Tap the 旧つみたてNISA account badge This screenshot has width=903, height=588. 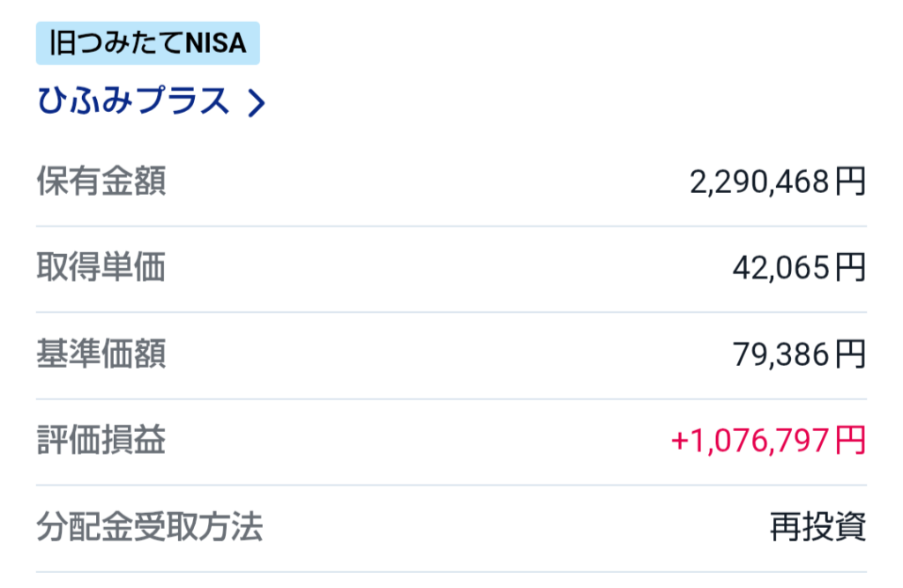(x=147, y=43)
